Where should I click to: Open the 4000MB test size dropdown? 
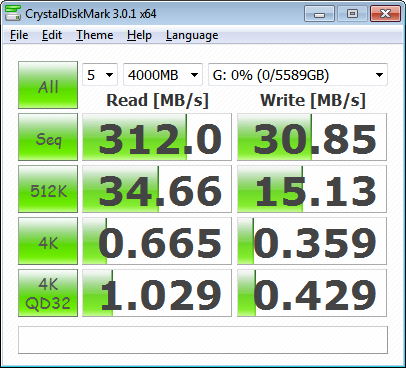(x=163, y=75)
